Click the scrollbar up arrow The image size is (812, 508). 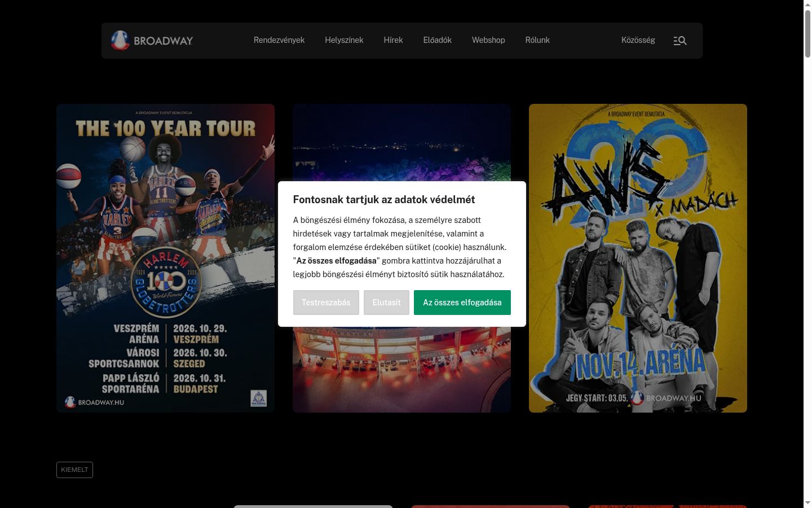click(807, 5)
